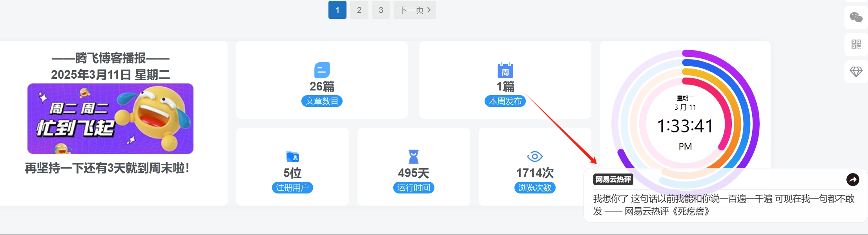This screenshot has height=235, width=868.
Task: Click the 文章数目 label badge
Action: click(x=322, y=101)
